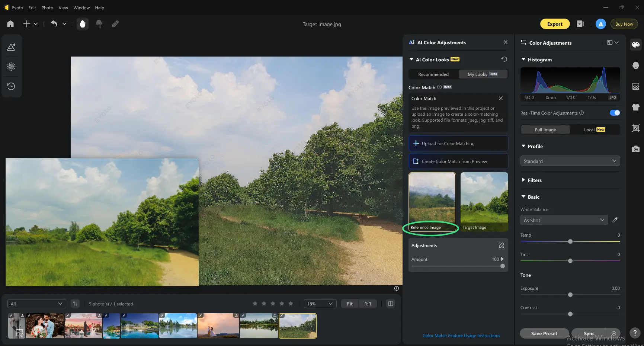The height and width of the screenshot is (346, 644).
Task: Undo the last action
Action: (x=54, y=24)
